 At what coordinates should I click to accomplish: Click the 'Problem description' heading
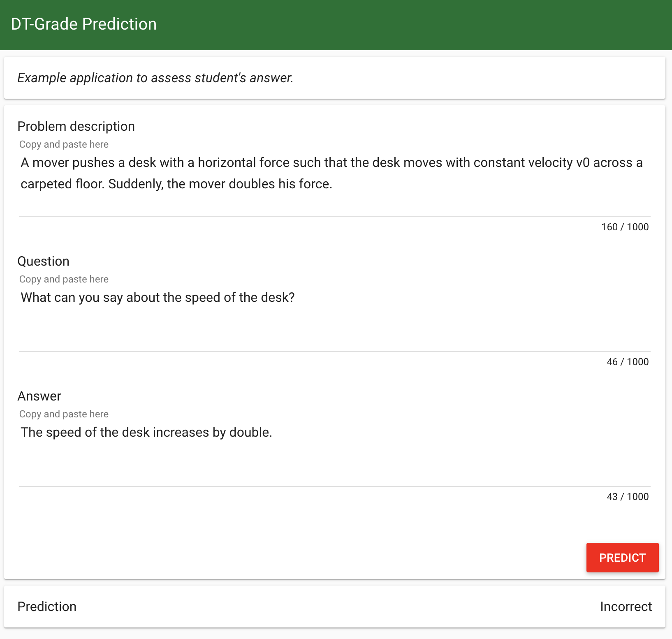tap(76, 126)
